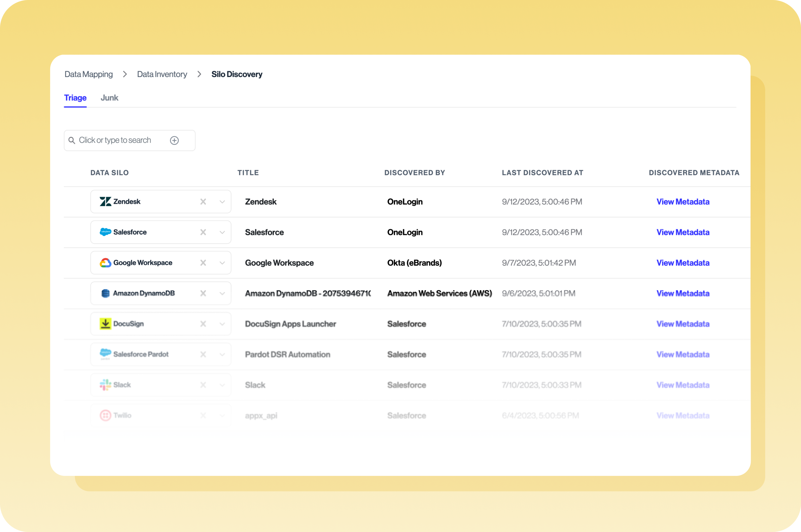Clear the Google Workspace silo selection
The image size is (801, 532).
203,262
